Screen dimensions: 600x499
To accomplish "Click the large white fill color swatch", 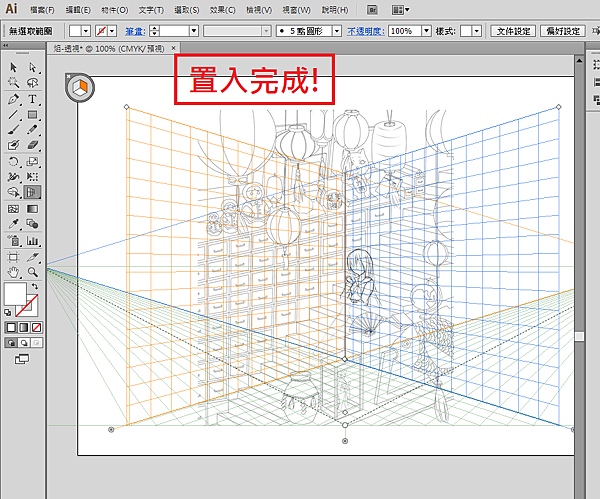I will coord(16,295).
